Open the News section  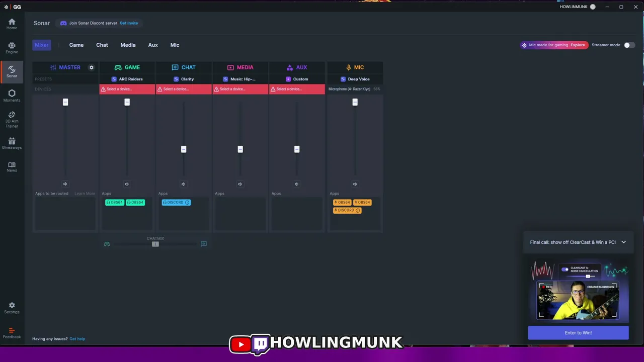click(x=12, y=167)
